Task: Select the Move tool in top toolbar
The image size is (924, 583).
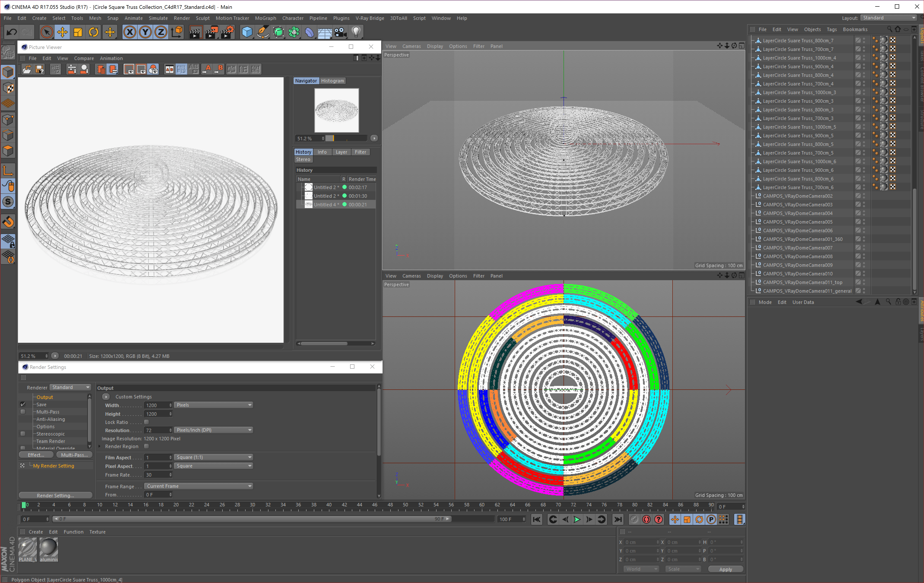Action: 62,32
